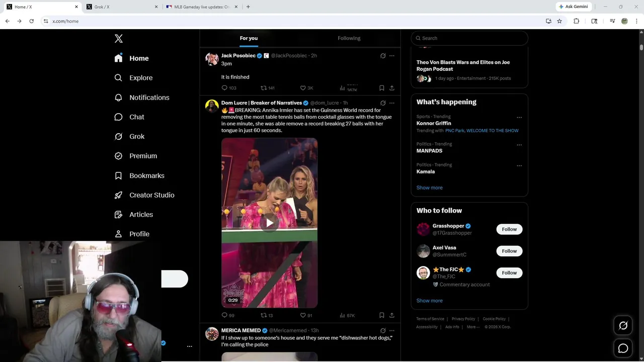The image size is (644, 362).
Task: Open a new browser tab
Action: [248, 7]
